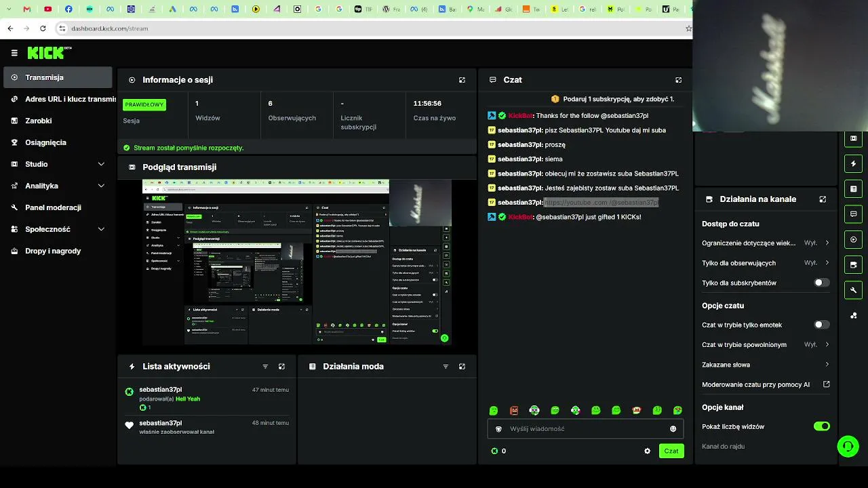This screenshot has height=488, width=868.
Task: Open Dropy i nagrody in the sidebar
Action: pos(58,251)
